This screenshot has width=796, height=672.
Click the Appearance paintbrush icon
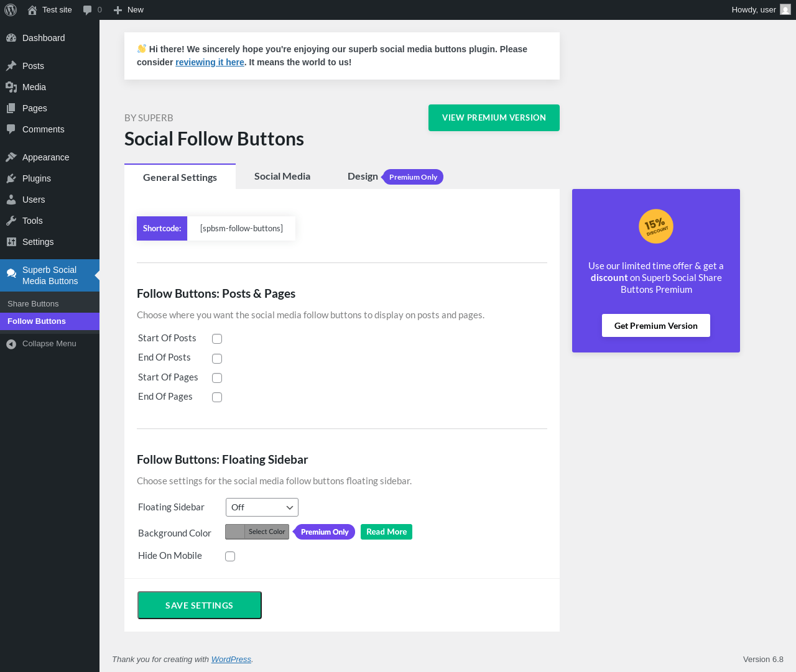point(11,157)
